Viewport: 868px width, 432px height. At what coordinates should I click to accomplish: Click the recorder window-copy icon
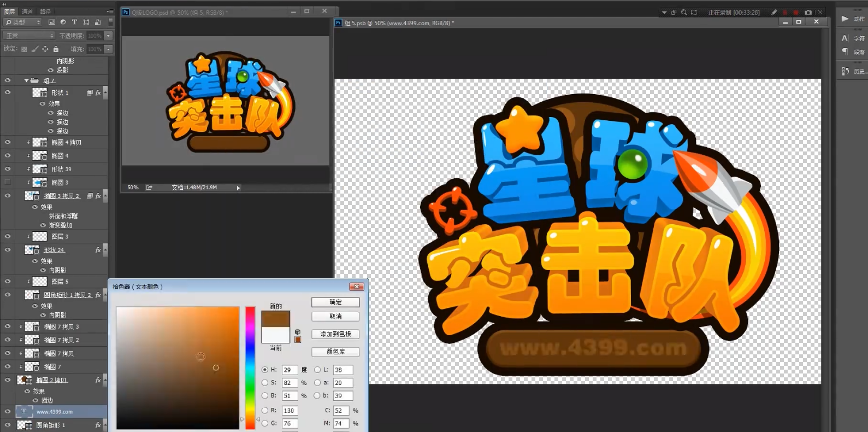tap(674, 12)
